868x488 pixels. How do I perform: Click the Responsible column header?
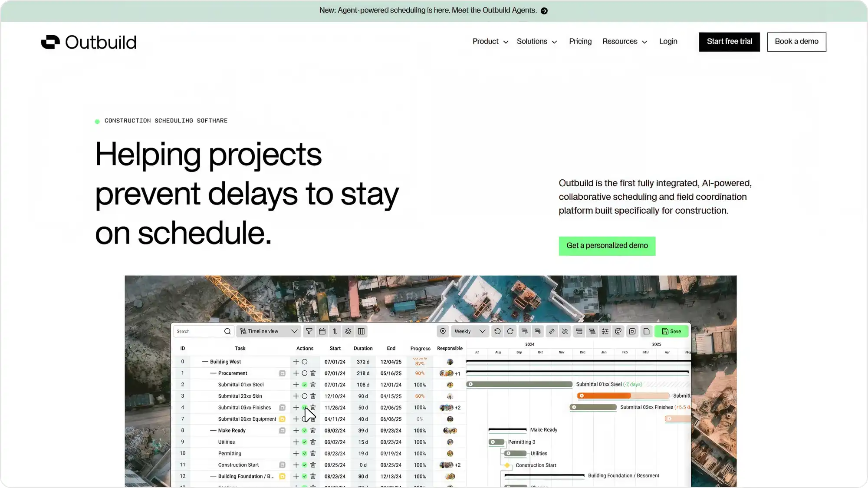[x=450, y=348]
